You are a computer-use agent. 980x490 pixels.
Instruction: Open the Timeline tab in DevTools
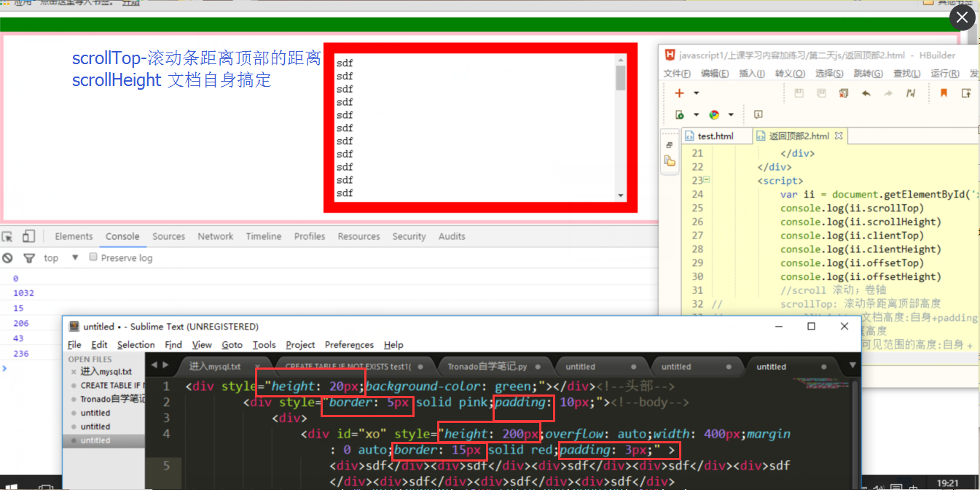264,236
